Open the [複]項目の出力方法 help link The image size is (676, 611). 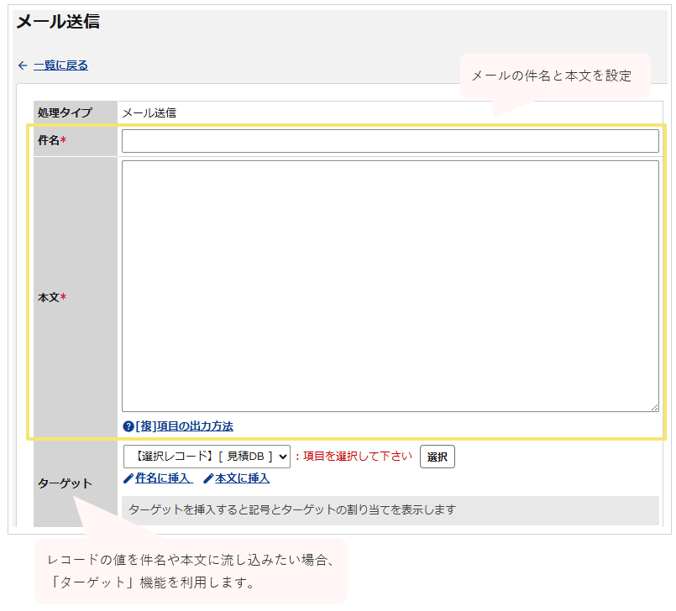tap(184, 426)
